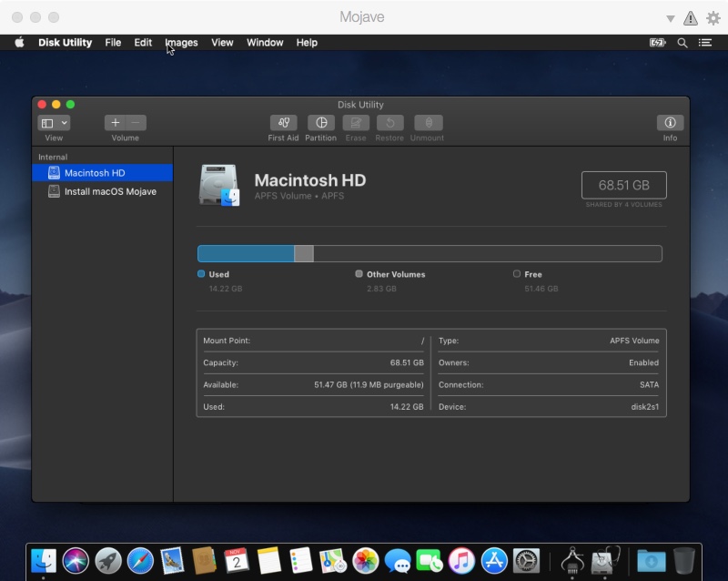Click the gray Other Volumes segment
Viewport: 728px width, 581px height.
(304, 254)
